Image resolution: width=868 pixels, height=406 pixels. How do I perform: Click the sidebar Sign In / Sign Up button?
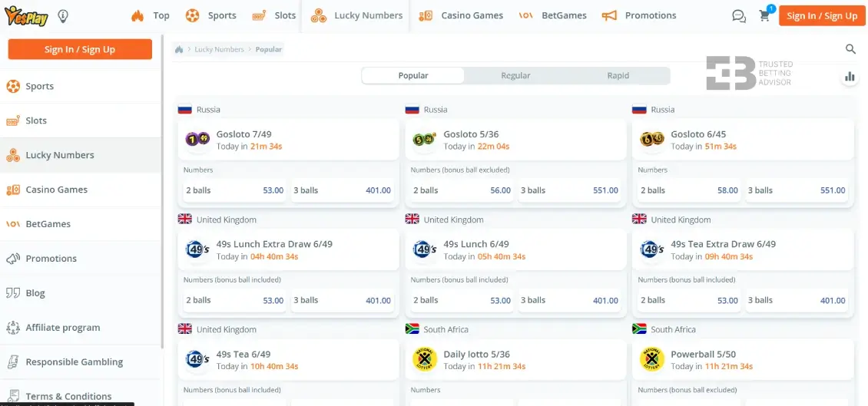pyautogui.click(x=80, y=49)
